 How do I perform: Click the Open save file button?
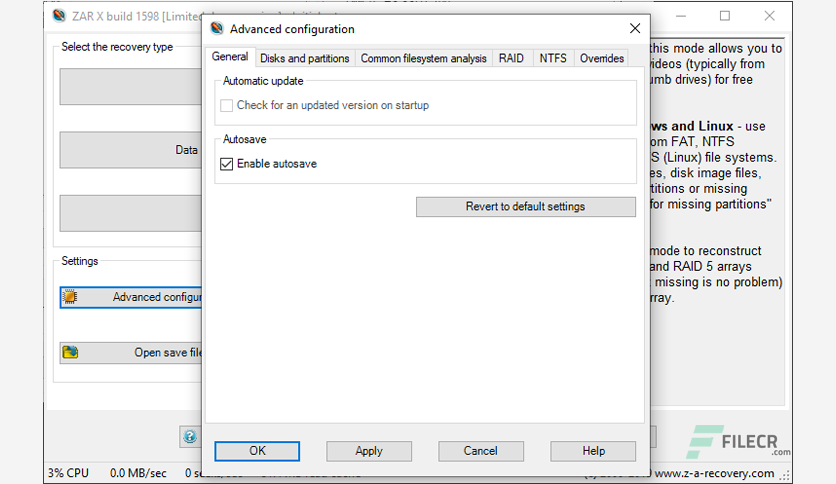click(x=131, y=352)
